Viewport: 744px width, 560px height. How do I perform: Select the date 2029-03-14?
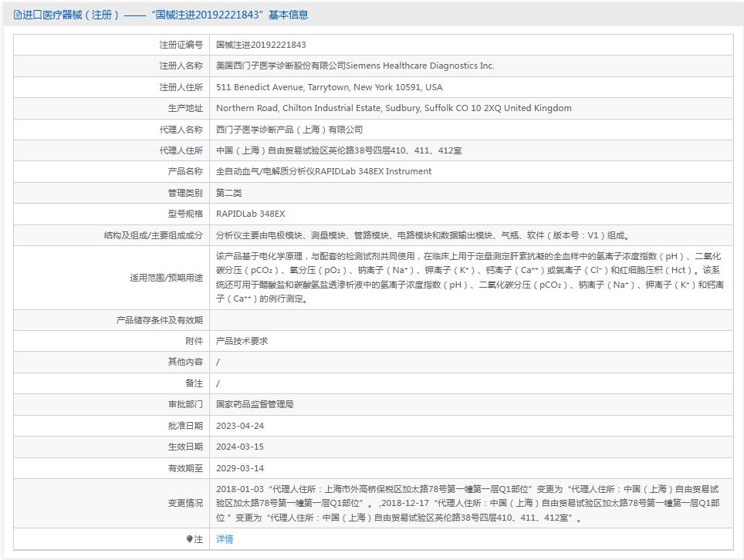point(240,468)
